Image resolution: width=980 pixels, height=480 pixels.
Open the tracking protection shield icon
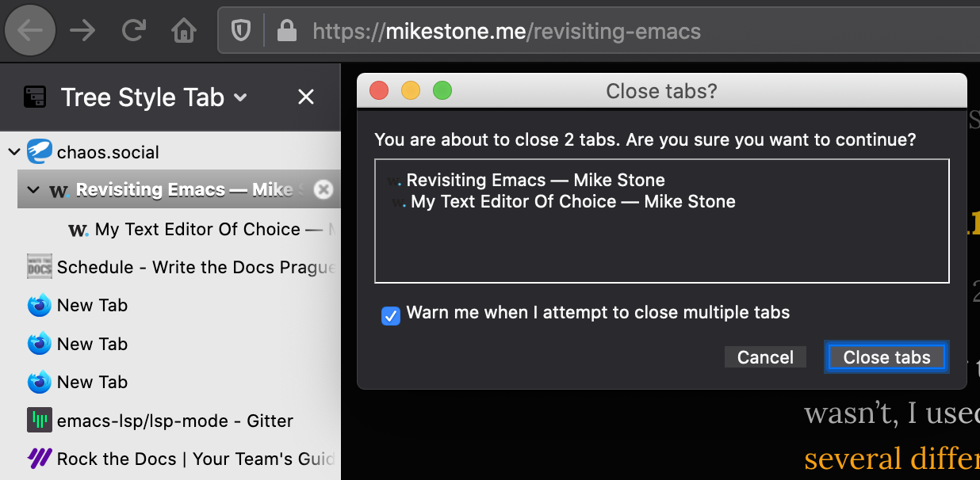tap(240, 31)
